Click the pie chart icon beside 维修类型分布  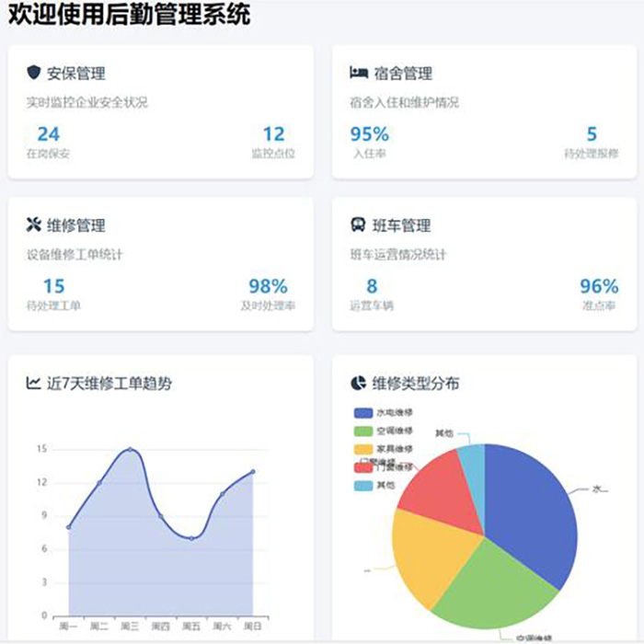point(359,383)
